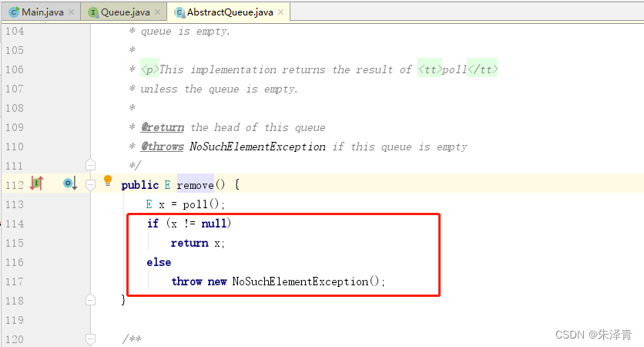Click the 'new' keyword on line 117
The image size is (644, 347).
(x=217, y=281)
